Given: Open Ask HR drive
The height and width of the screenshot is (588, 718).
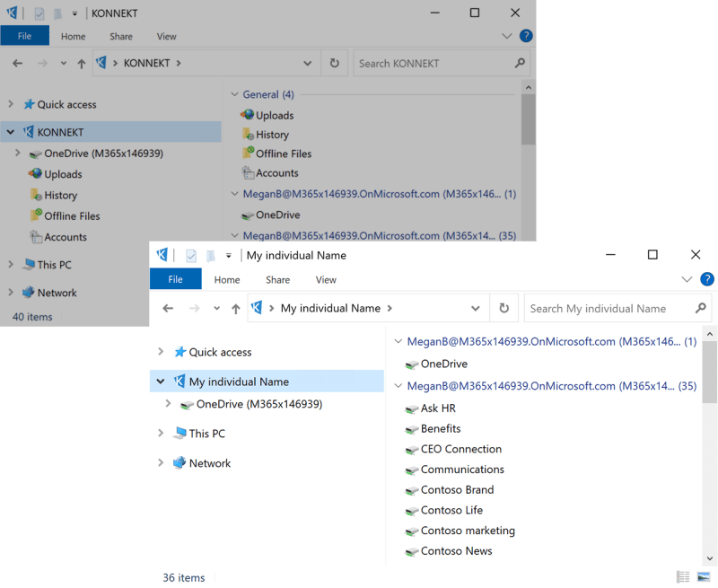Looking at the screenshot, I should point(431,408).
